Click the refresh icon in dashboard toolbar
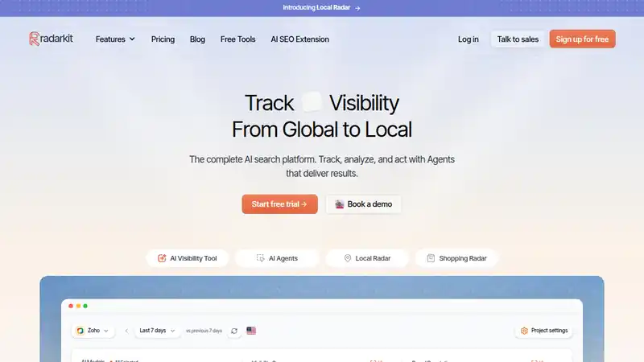 [234, 331]
